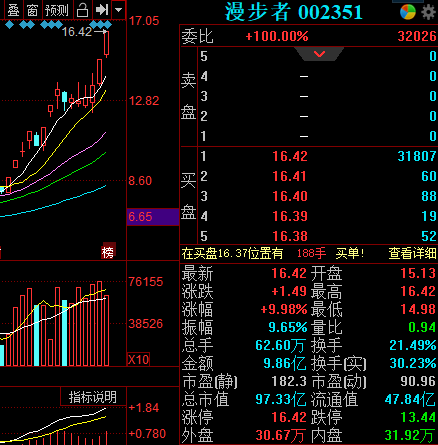The height and width of the screenshot is (445, 438).
Task: Open the colorful pie chart icon
Action: coord(408,12)
